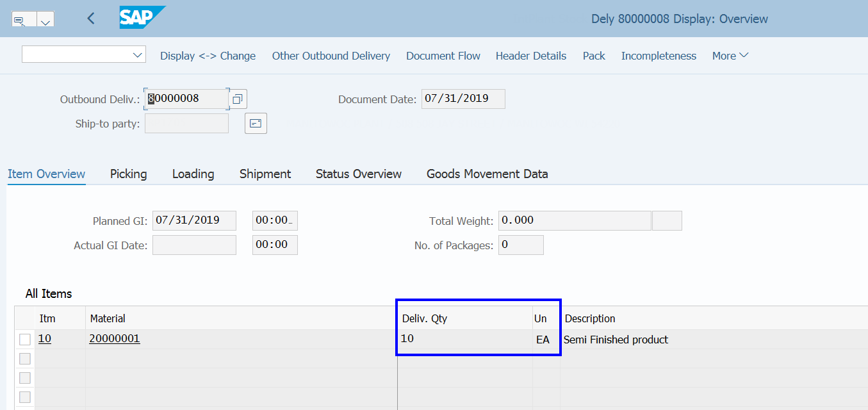The height and width of the screenshot is (410, 868).
Task: Go to the Status Overview tab
Action: (359, 174)
